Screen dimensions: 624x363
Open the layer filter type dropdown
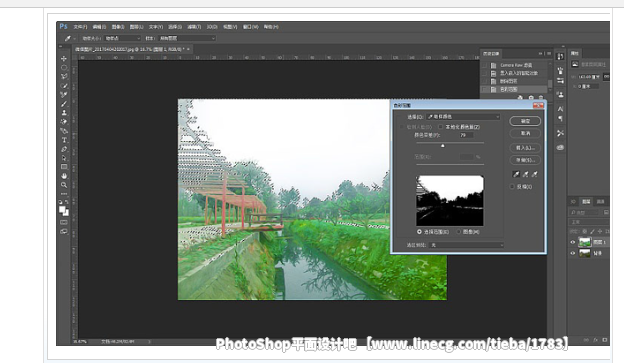pyautogui.click(x=584, y=213)
